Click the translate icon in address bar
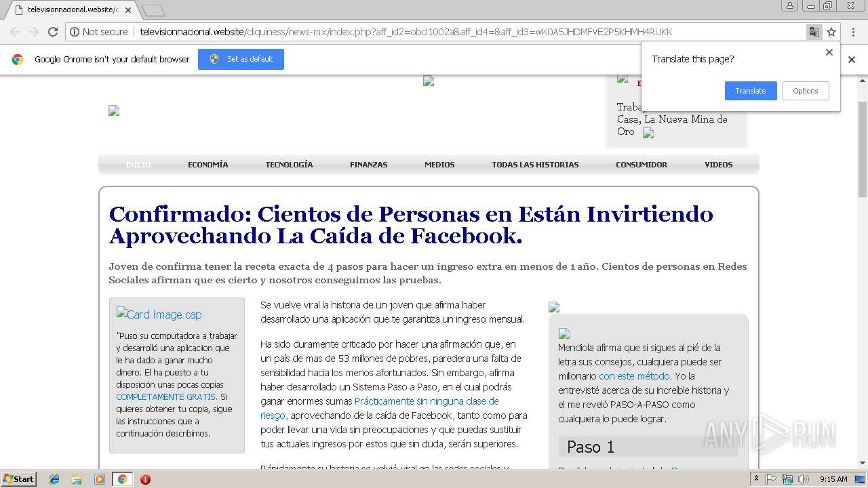This screenshot has height=488, width=868. 814,32
